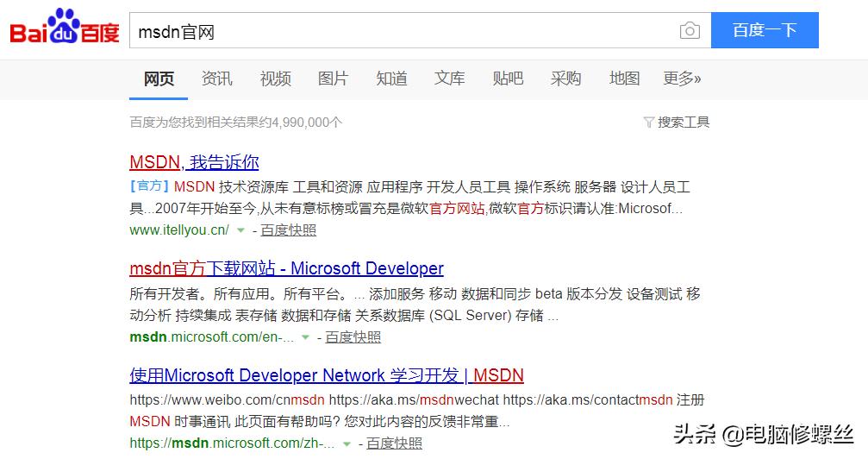This screenshot has width=868, height=459.
Task: Open the 地图 tab
Action: [624, 79]
